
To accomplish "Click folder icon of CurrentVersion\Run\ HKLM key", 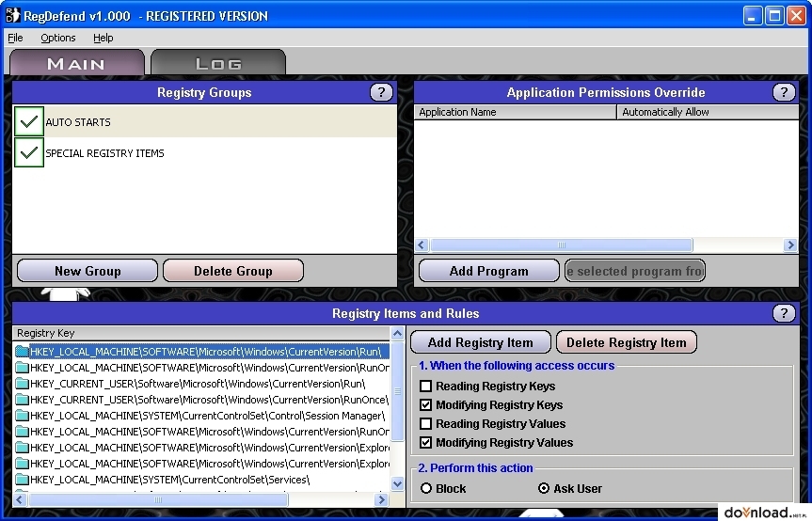I will pyautogui.click(x=22, y=352).
